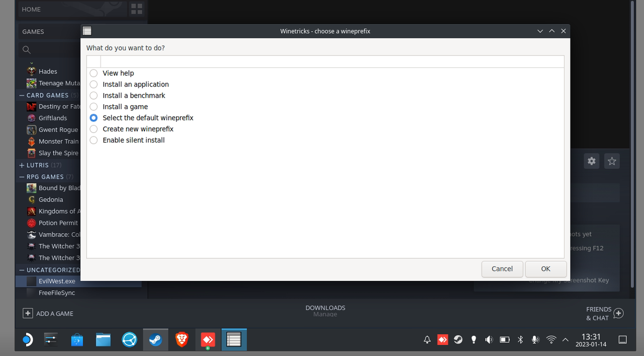Screen dimensions: 644x356
Task: Click the Steam library search icon
Action: (x=27, y=49)
